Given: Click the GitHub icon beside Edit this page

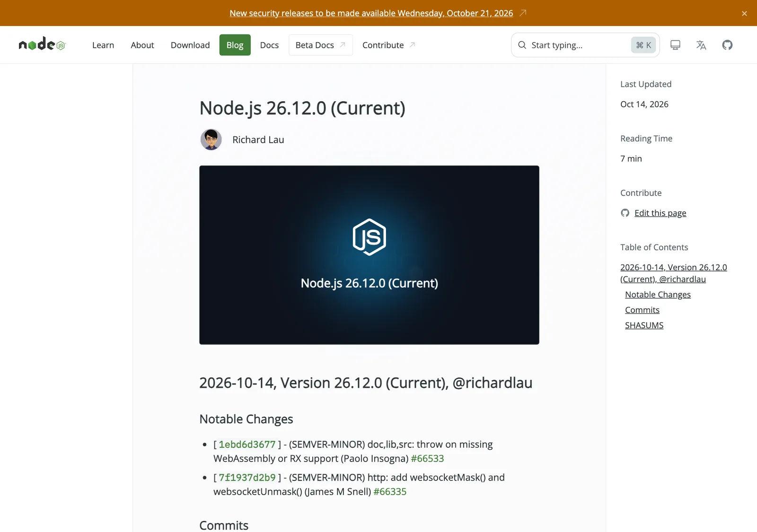Looking at the screenshot, I should coord(625,213).
